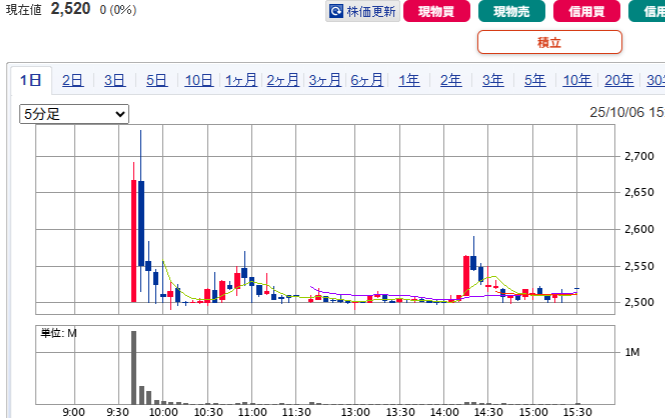Switch to the 3日 chart period
Image resolution: width=665 pixels, height=418 pixels.
pyautogui.click(x=114, y=81)
